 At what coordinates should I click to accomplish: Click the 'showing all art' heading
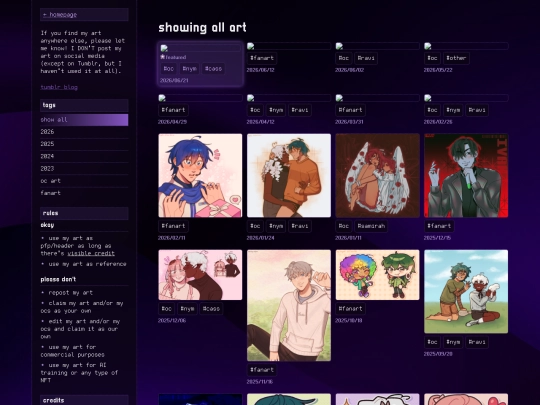click(202, 28)
